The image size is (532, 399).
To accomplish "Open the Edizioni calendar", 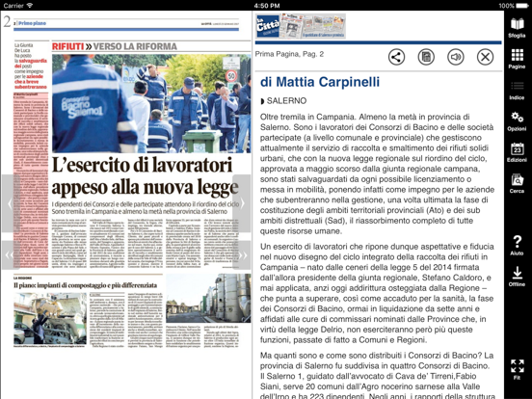I will click(x=517, y=152).
